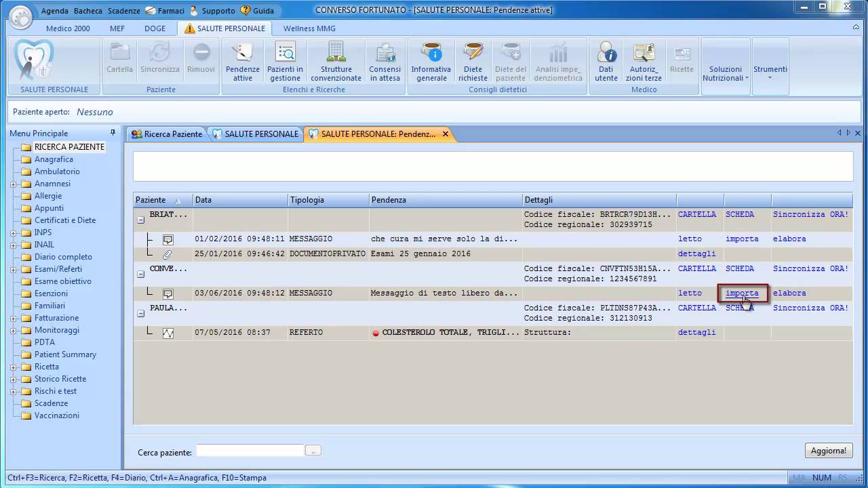Click CARTELLA link for BRIAT...

[x=697, y=215]
